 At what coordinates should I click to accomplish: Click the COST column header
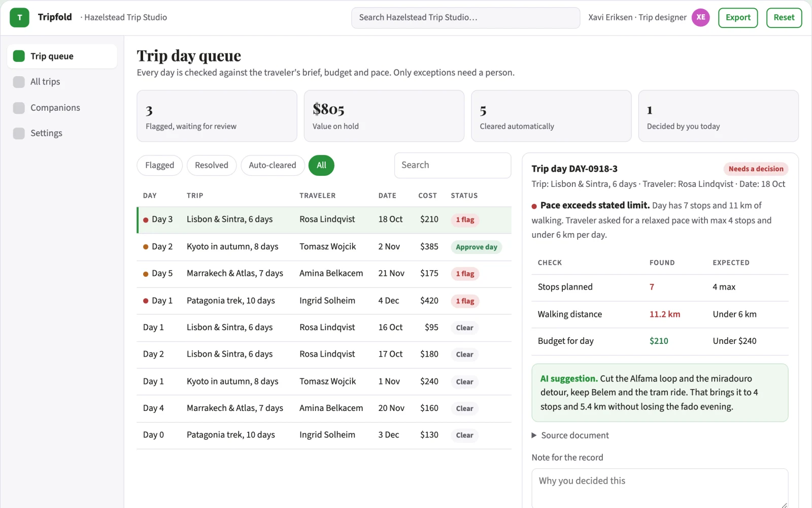coord(427,196)
